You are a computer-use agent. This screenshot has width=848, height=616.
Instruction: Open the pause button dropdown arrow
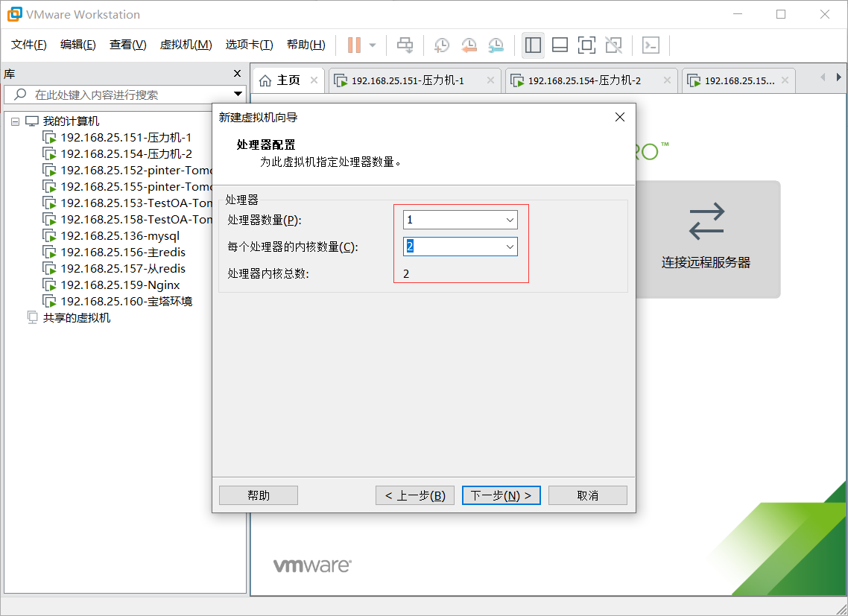tap(373, 45)
